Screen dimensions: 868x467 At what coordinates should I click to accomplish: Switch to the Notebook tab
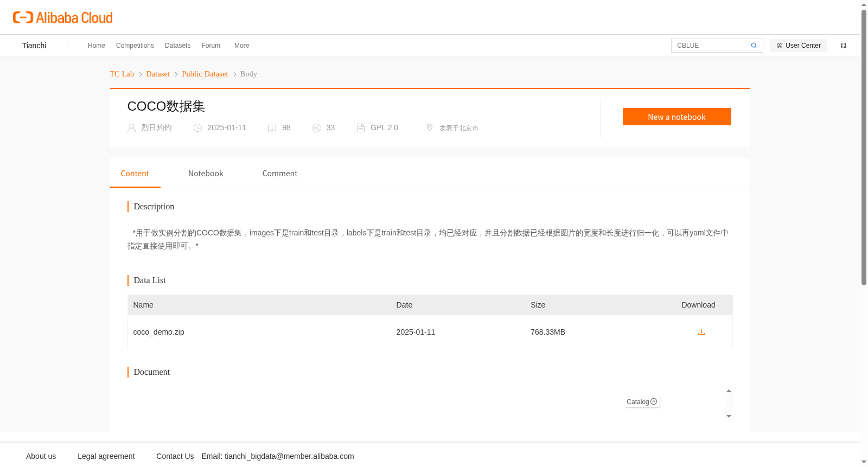click(x=206, y=174)
